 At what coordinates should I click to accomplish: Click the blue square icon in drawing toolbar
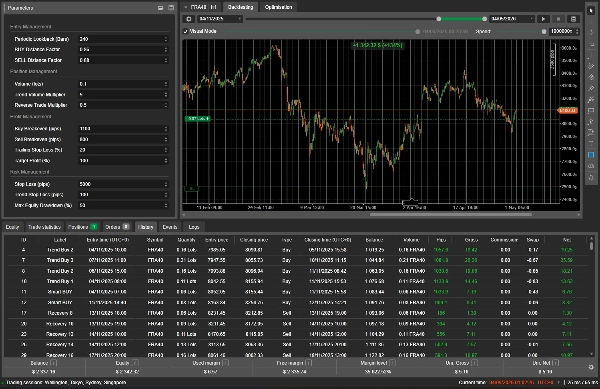pyautogui.click(x=591, y=155)
